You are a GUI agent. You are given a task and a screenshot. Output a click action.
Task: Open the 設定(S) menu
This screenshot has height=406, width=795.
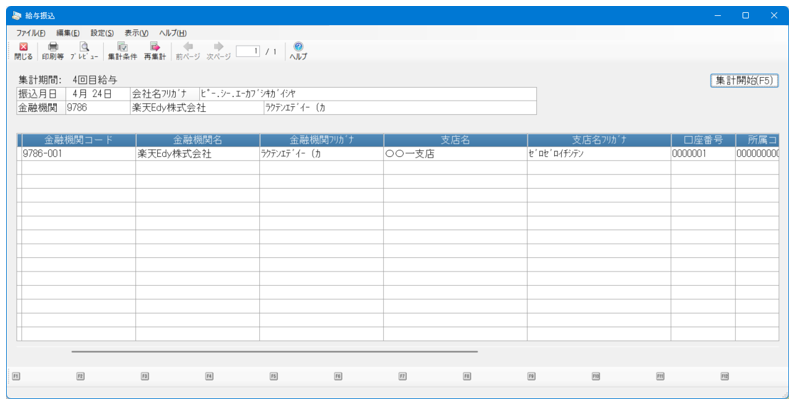click(x=102, y=33)
